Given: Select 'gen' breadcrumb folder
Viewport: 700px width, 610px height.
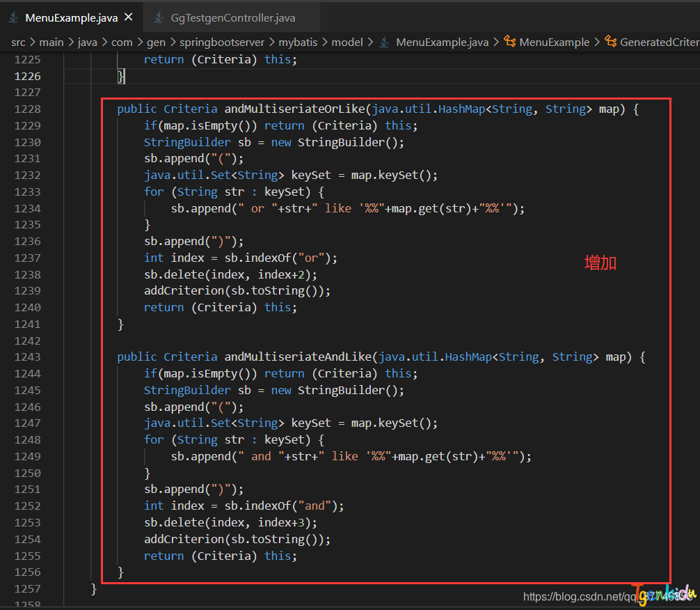Looking at the screenshot, I should [x=156, y=42].
